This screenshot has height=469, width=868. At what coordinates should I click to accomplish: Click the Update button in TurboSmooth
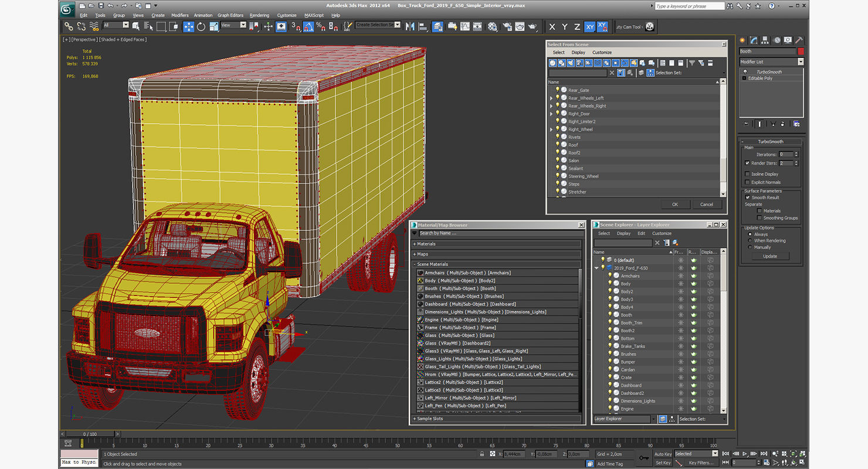(770, 256)
